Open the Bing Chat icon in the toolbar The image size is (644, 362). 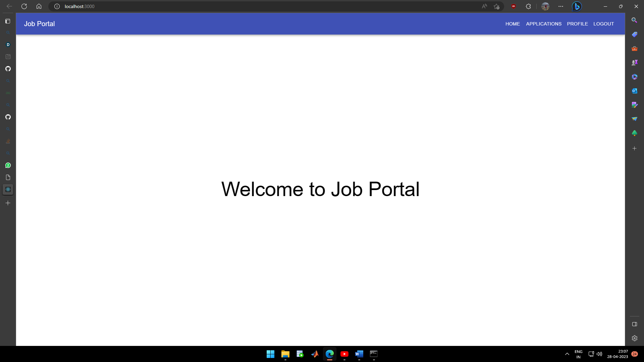pyautogui.click(x=577, y=6)
